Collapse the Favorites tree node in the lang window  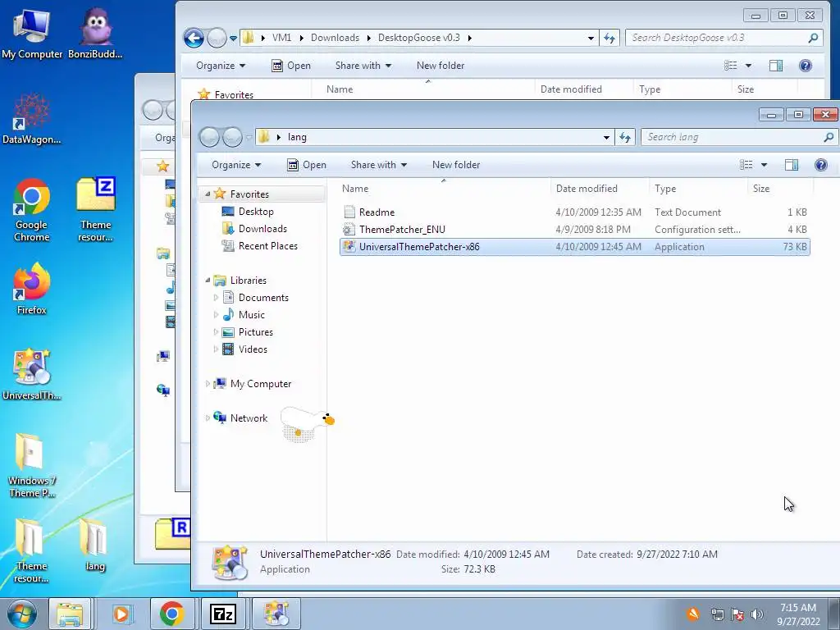tap(208, 194)
